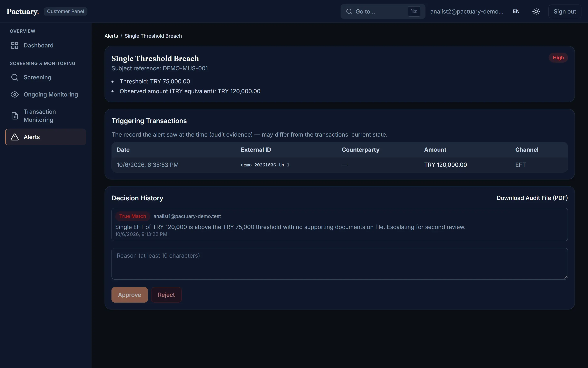Click the search icon in Go to box
Screen dimensions: 588x368
[349, 11]
